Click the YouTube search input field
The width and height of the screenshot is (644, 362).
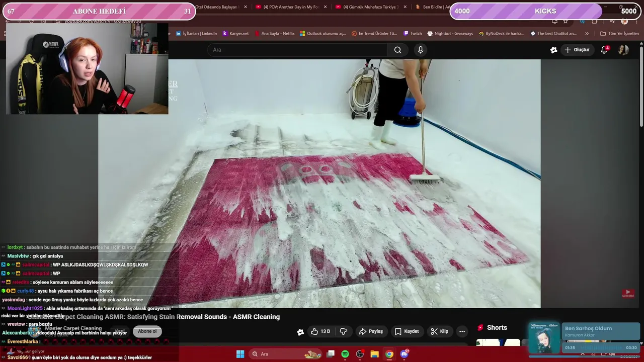(297, 50)
